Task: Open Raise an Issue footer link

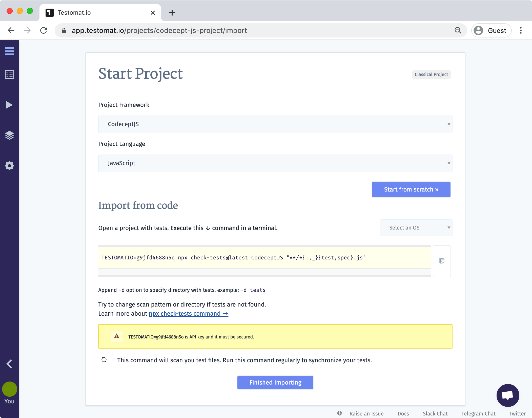Action: 366,413
